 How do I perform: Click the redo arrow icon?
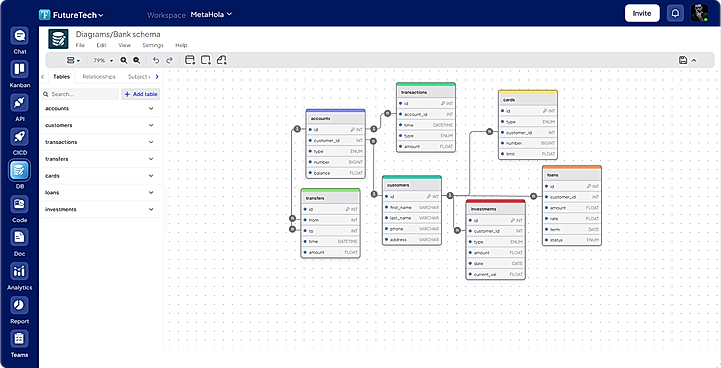point(169,60)
